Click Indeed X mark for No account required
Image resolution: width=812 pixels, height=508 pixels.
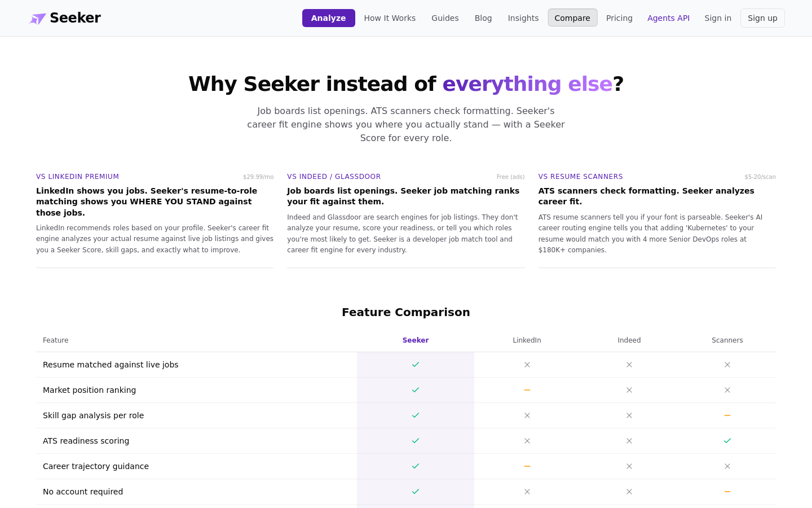point(629,492)
